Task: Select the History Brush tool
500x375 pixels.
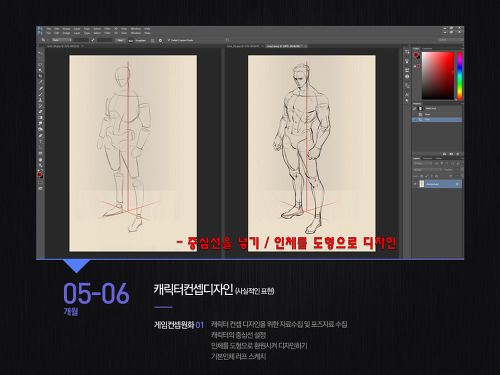Action: tap(41, 106)
